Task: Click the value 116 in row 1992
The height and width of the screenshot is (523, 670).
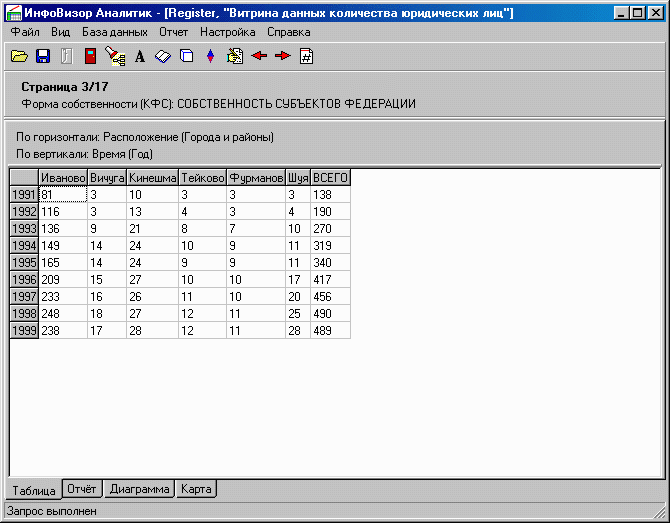Action: [x=63, y=212]
